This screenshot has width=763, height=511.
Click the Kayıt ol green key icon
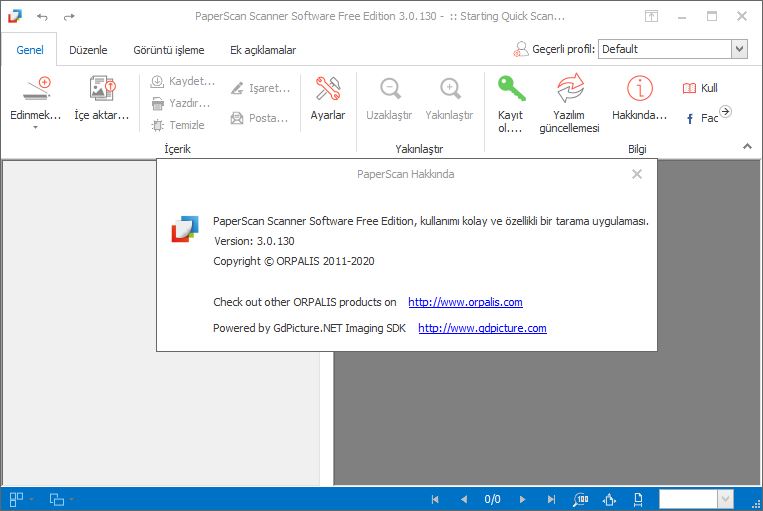point(511,88)
